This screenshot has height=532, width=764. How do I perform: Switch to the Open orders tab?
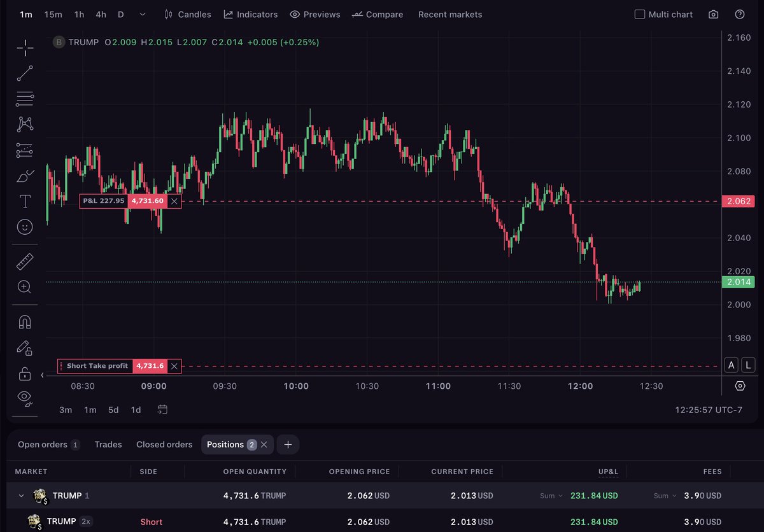coord(48,445)
